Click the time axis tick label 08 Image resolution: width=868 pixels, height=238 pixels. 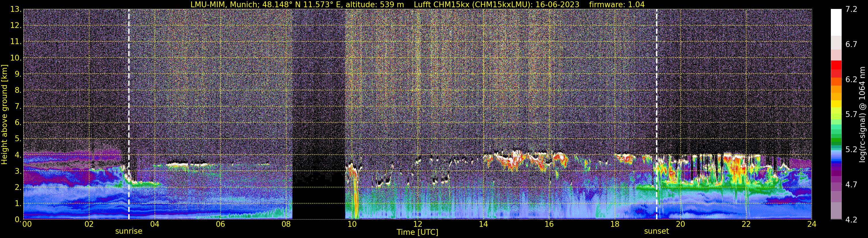tap(286, 224)
